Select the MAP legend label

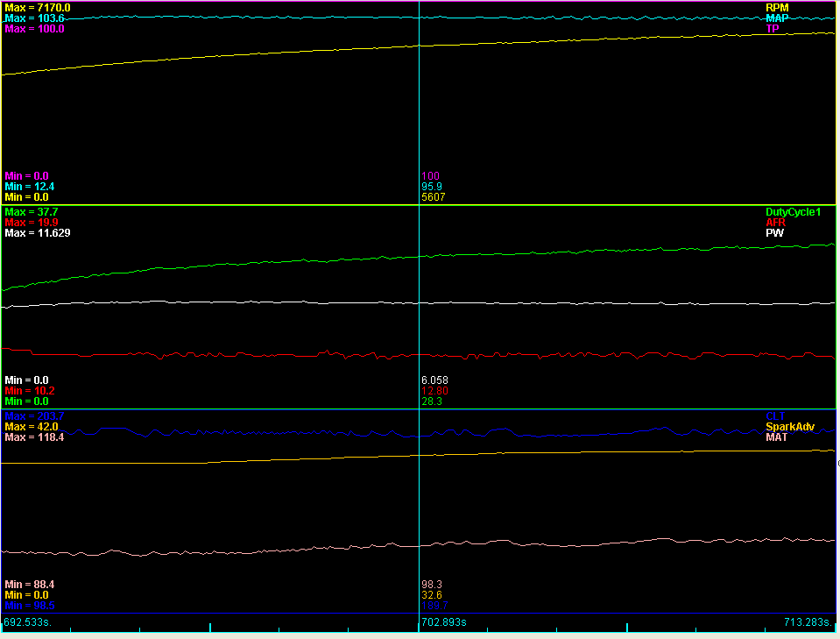pos(776,18)
